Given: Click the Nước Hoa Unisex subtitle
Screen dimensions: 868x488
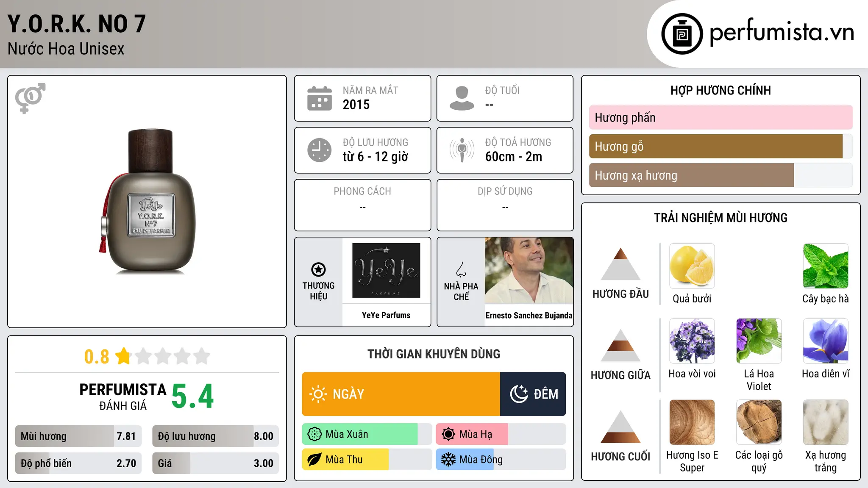Looking at the screenshot, I should click(x=66, y=49).
